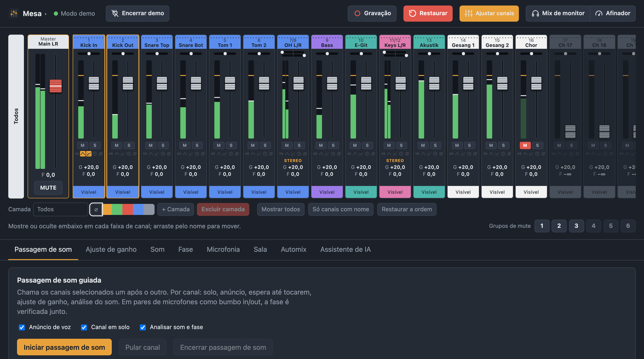Screen dimensions: 644x359
Task: Open the Mix de monitor panel
Action: coord(558,13)
